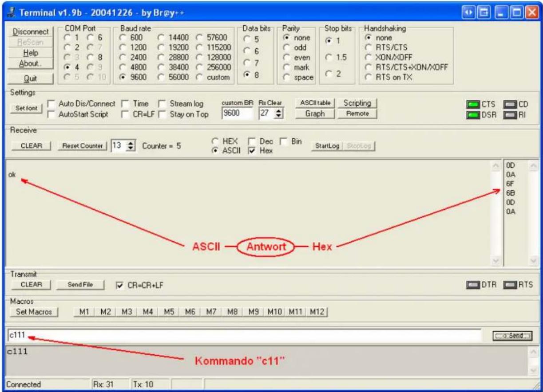Select 2 stop bits

[329, 74]
